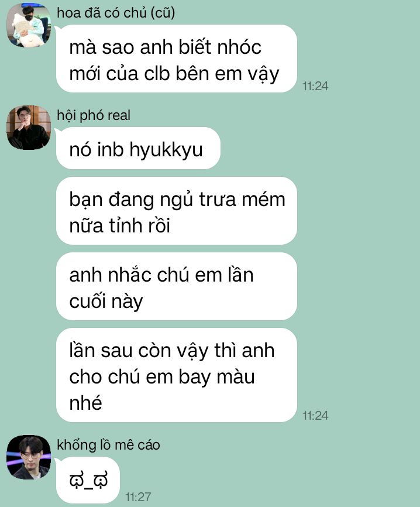Click the 11:24 timestamp beside 'bay màu nhé'
This screenshot has width=420, height=507.
(x=315, y=416)
